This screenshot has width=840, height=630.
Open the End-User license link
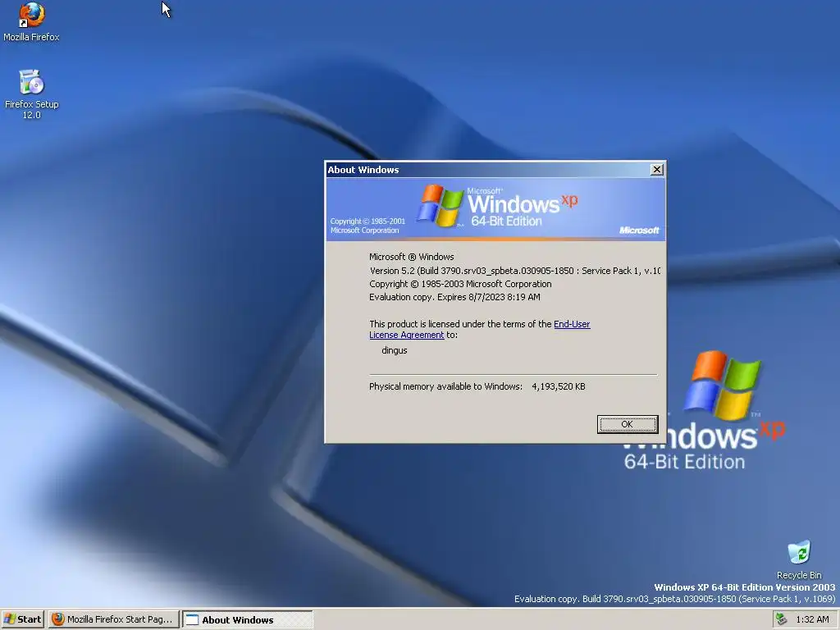click(572, 324)
